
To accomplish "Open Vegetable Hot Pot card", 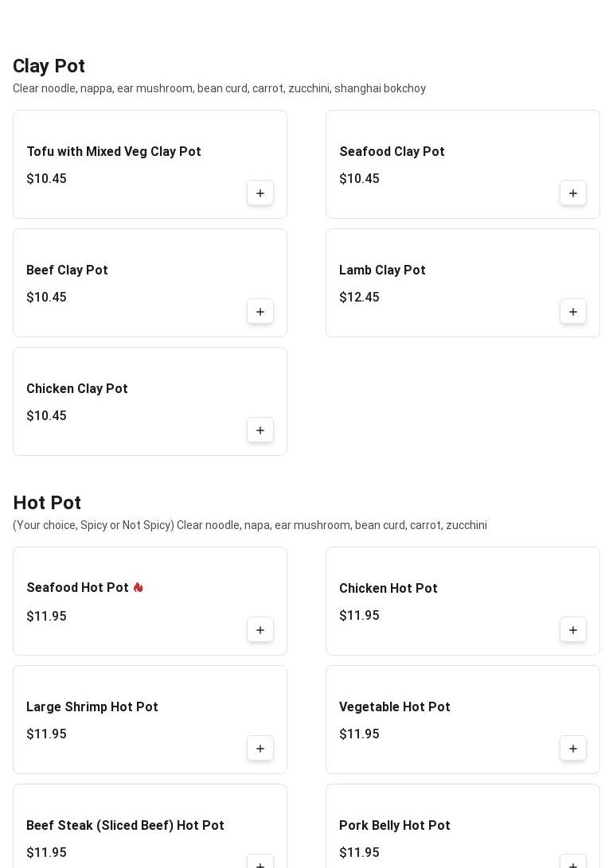I will pos(395,707).
